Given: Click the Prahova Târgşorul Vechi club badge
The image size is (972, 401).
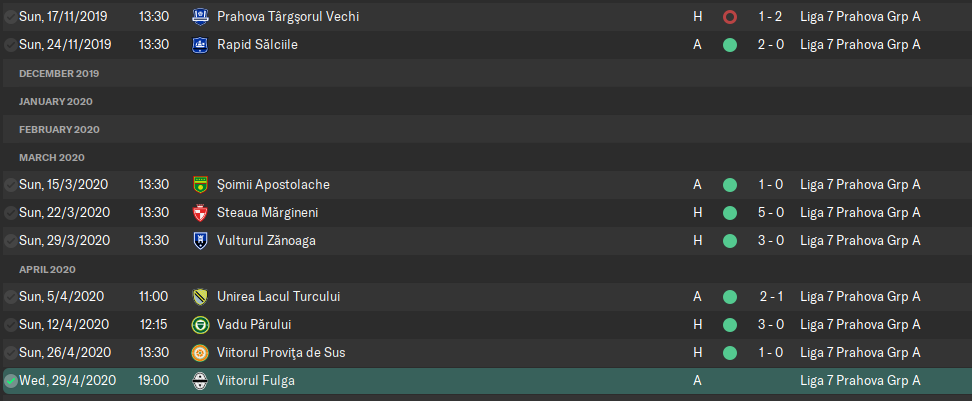Looking at the screenshot, I should 200,17.
